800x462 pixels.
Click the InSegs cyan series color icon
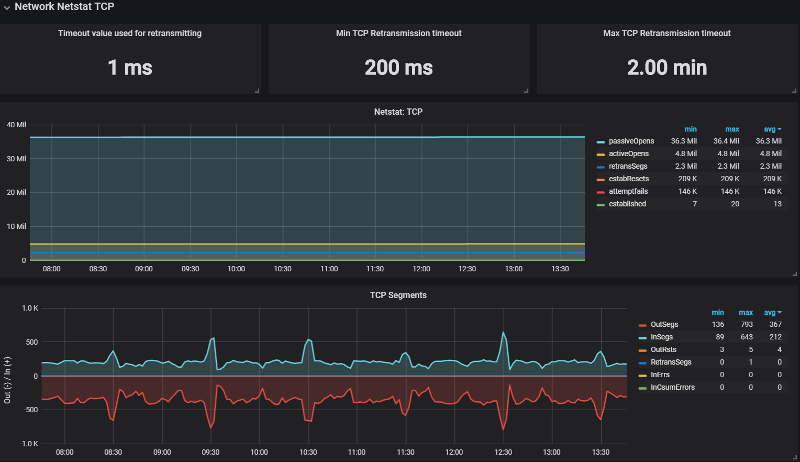click(x=642, y=337)
